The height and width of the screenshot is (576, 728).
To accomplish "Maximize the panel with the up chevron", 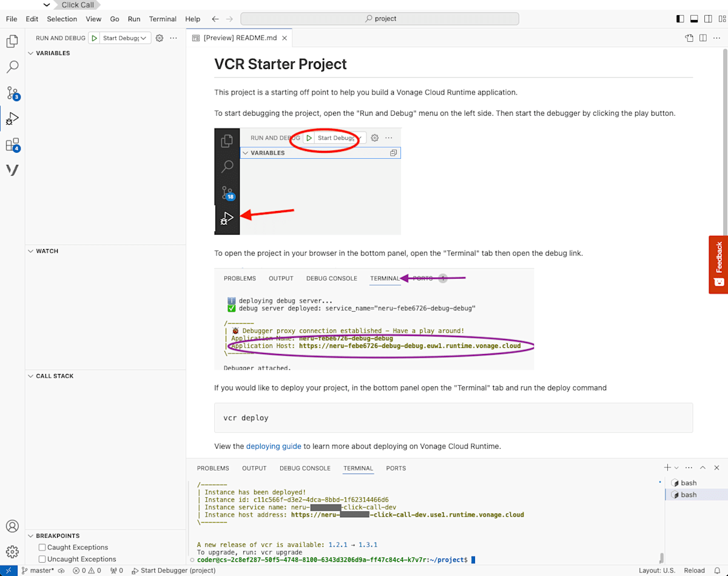I will pyautogui.click(x=703, y=467).
